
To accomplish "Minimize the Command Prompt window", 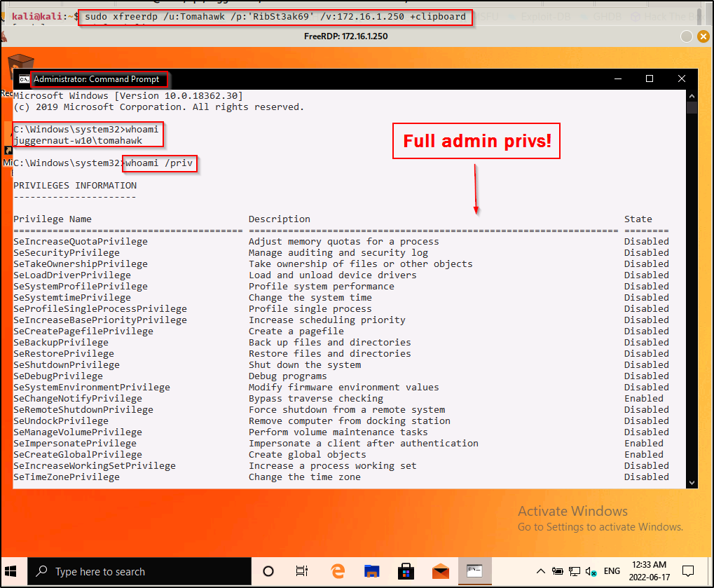I will (618, 78).
